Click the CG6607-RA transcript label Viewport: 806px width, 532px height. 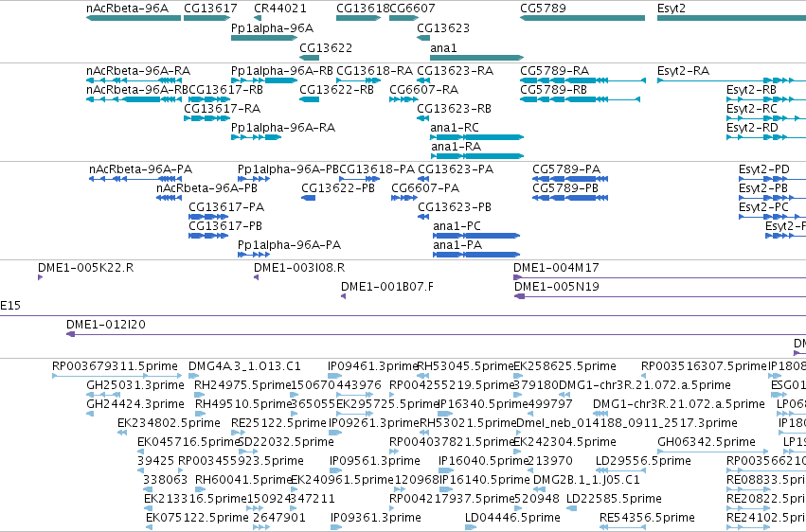coord(424,89)
